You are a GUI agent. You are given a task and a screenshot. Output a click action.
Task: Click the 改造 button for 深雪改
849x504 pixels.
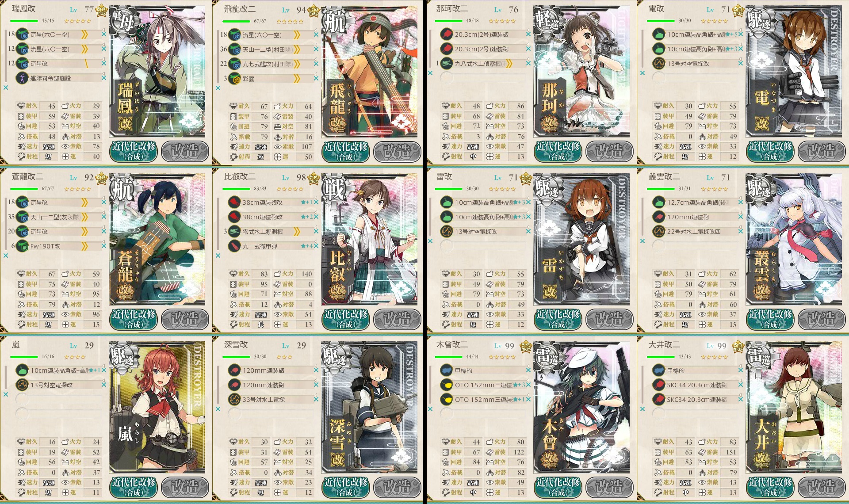click(398, 487)
